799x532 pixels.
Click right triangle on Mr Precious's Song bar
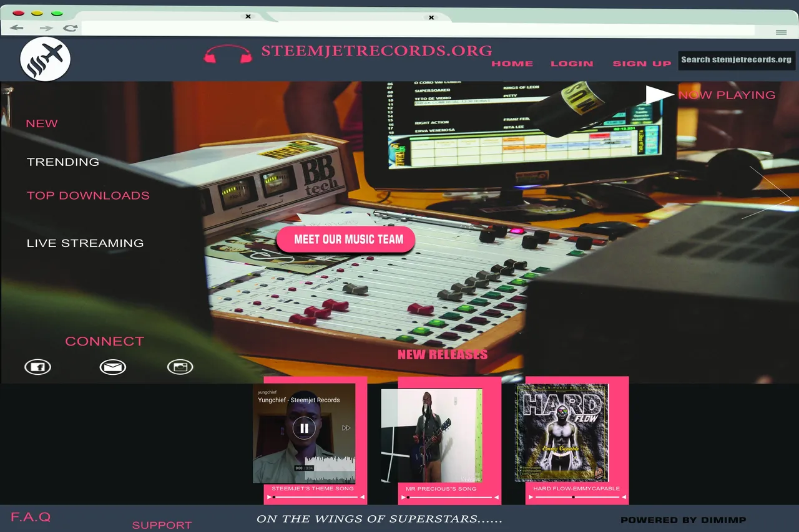(x=497, y=497)
